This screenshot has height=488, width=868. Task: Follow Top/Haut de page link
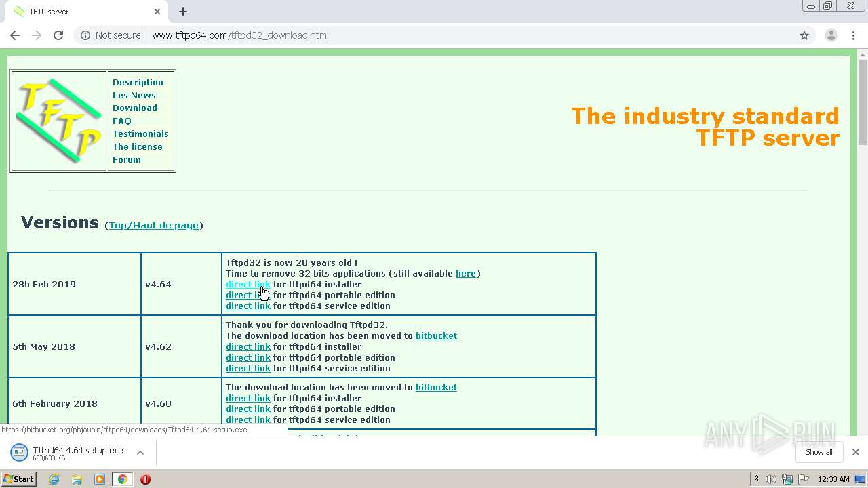[x=153, y=225]
